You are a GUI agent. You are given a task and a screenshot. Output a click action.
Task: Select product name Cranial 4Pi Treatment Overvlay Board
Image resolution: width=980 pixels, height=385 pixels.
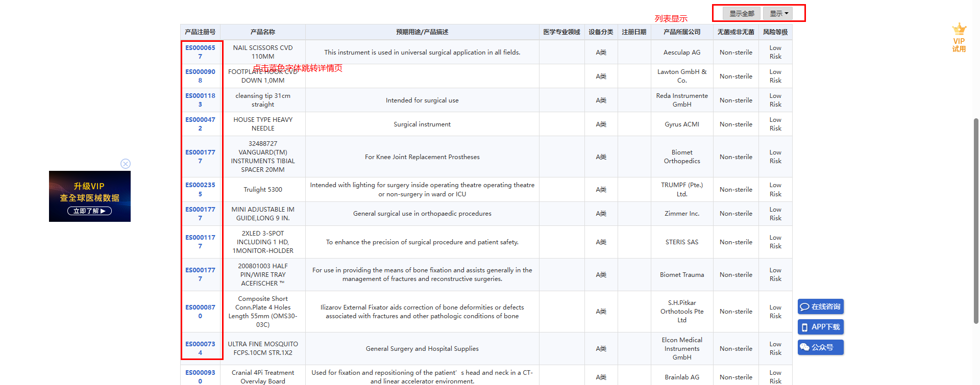tap(263, 377)
